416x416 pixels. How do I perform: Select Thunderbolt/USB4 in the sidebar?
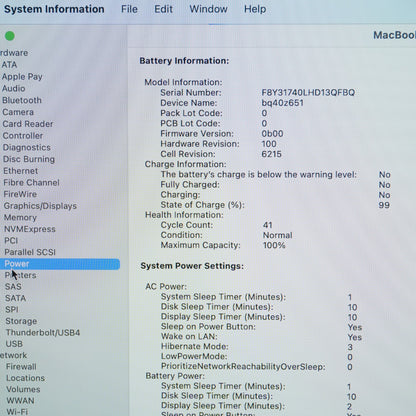point(43,333)
